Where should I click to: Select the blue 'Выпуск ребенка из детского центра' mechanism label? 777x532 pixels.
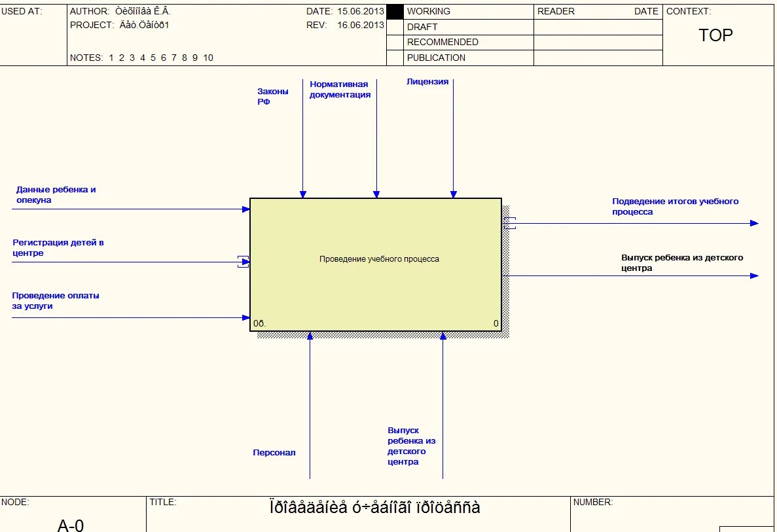411,446
